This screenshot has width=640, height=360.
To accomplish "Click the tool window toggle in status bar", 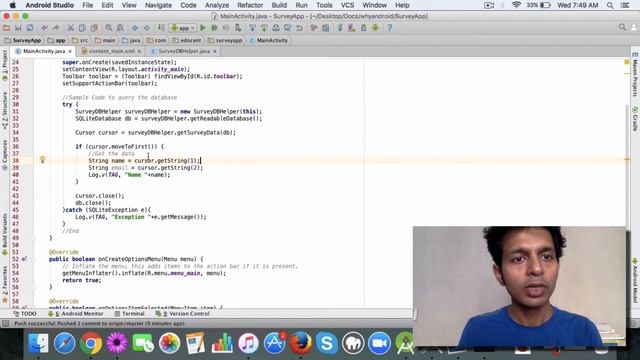I will coord(5,323).
